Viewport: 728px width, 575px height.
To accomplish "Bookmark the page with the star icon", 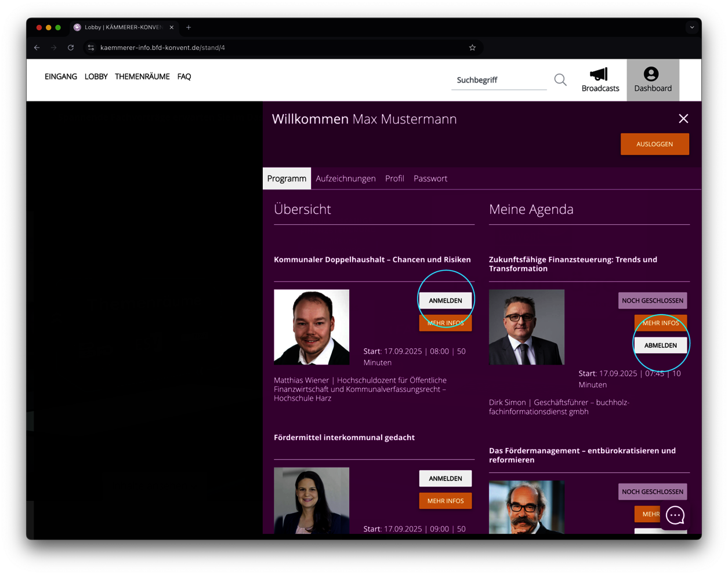I will 472,48.
